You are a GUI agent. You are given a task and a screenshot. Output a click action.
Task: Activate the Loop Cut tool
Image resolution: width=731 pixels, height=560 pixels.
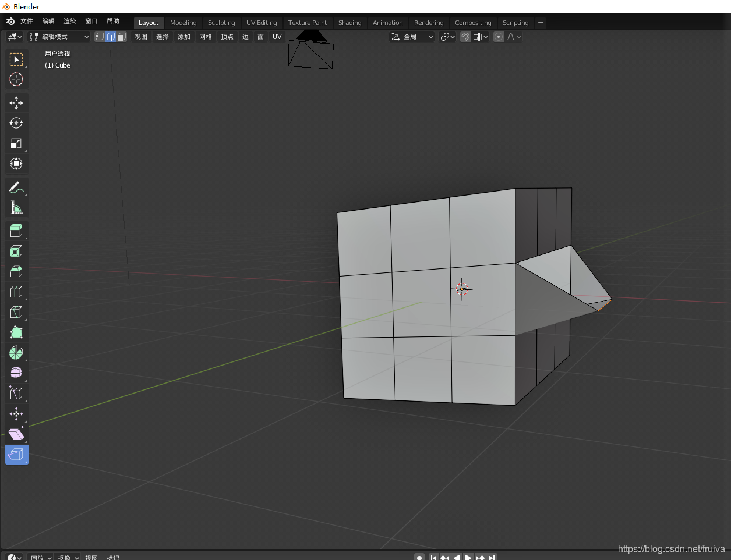pyautogui.click(x=16, y=292)
